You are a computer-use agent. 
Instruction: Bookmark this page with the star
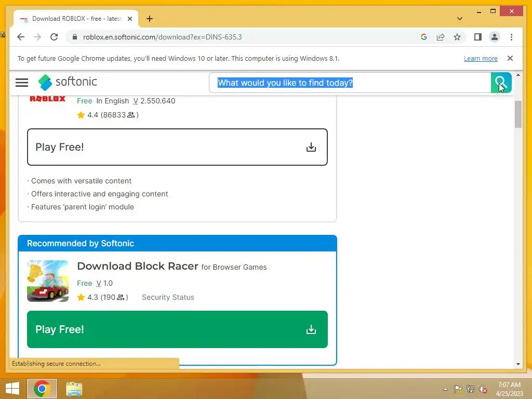point(457,37)
